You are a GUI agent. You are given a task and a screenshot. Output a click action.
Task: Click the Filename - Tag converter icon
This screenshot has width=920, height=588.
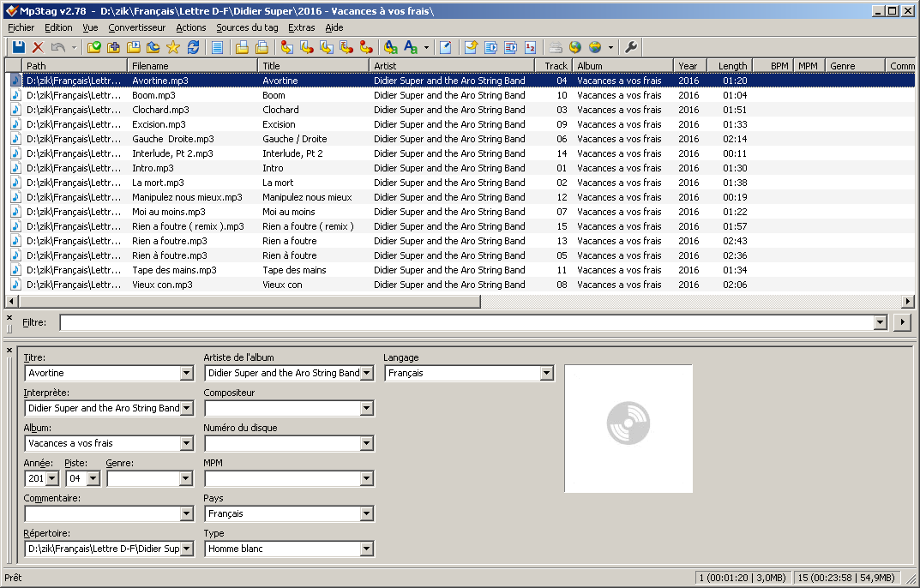307,47
